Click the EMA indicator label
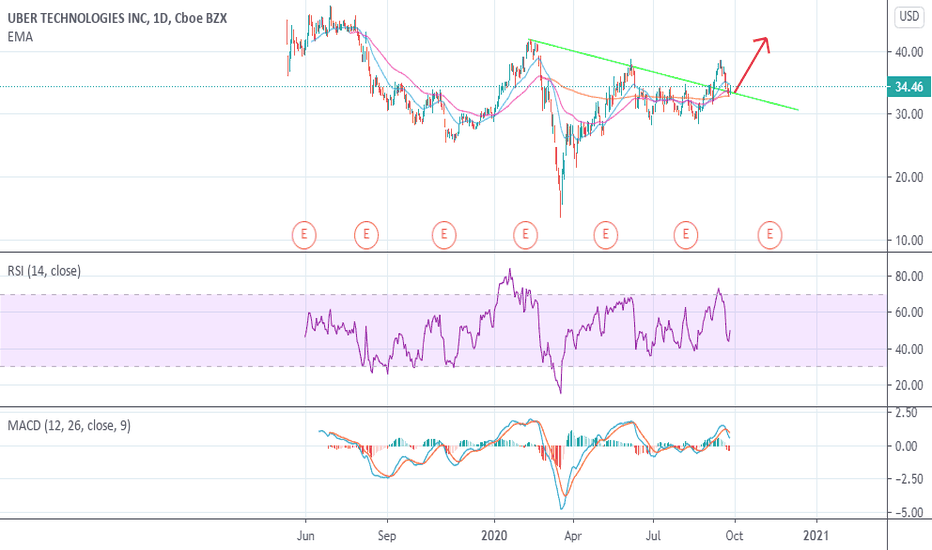The image size is (932, 550). click(20, 37)
